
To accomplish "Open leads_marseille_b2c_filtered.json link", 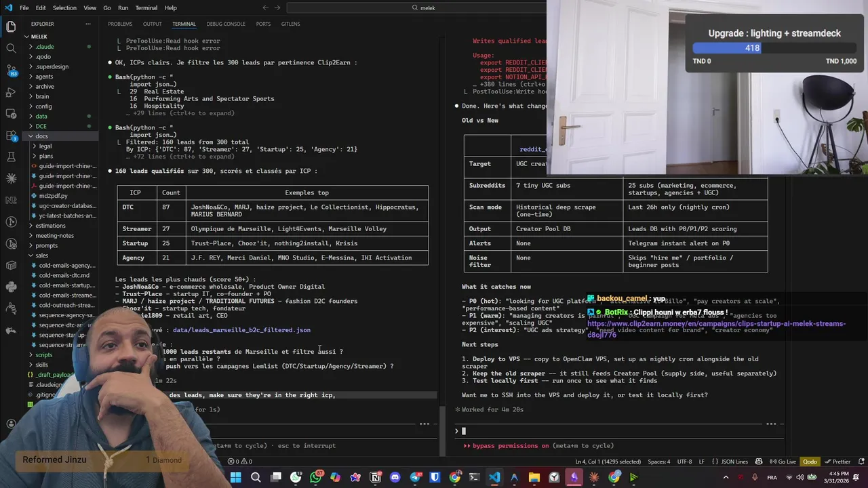I will tap(241, 330).
